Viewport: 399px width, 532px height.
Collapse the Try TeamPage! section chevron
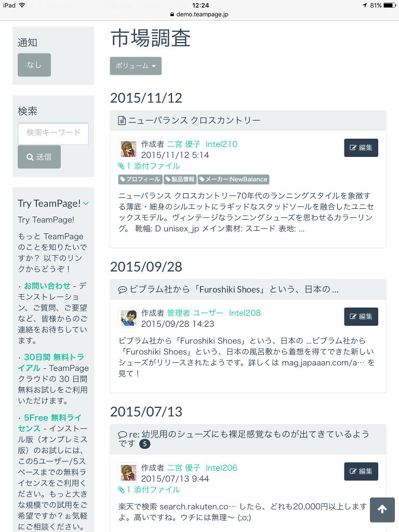pyautogui.click(x=86, y=204)
